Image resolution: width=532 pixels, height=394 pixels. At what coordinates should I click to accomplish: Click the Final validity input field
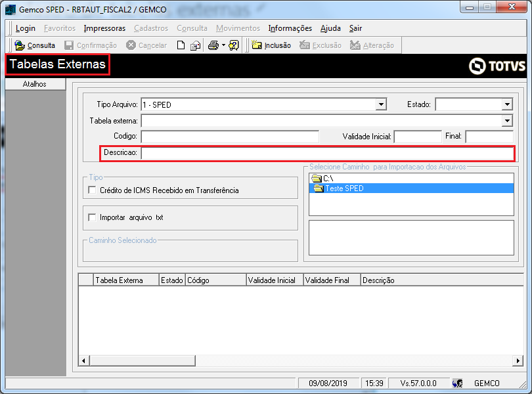(489, 137)
